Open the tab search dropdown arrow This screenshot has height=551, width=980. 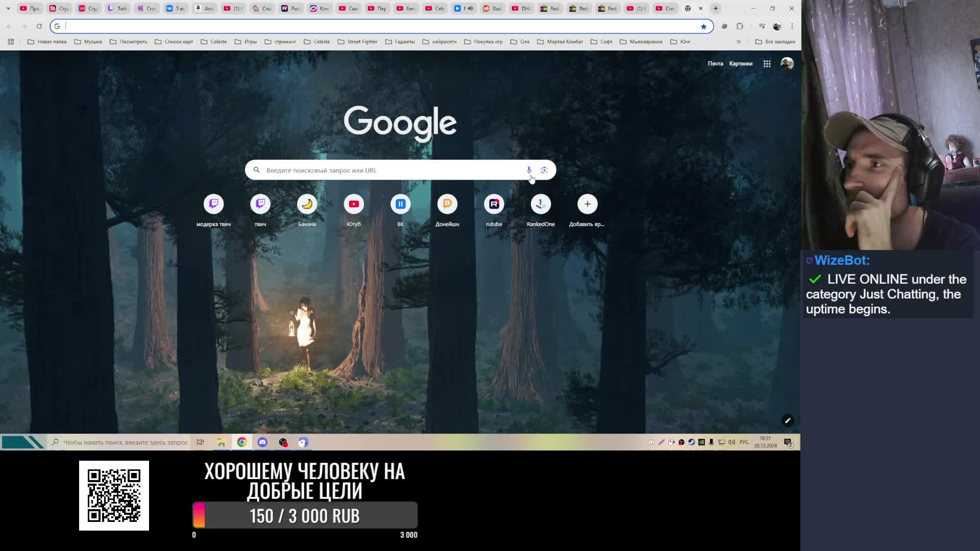(8, 8)
